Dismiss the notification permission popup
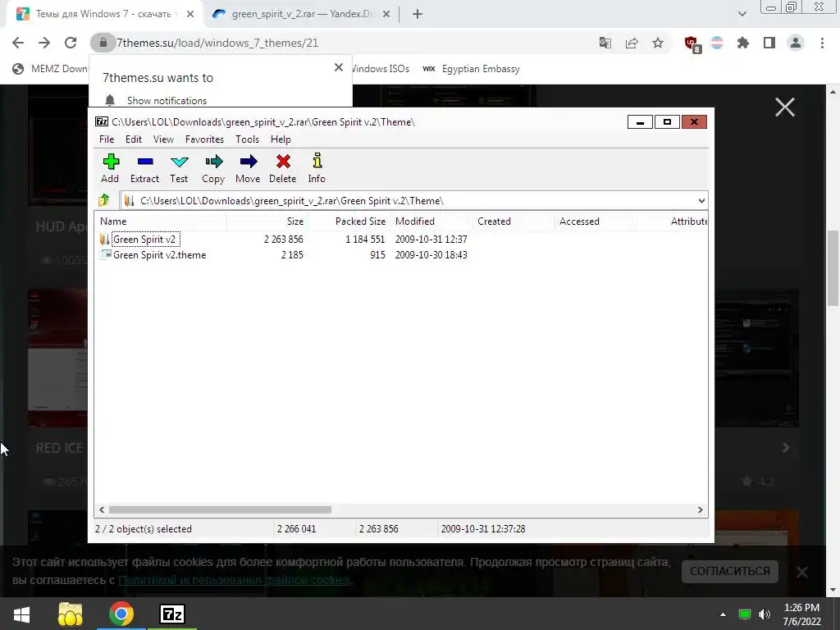 pyautogui.click(x=339, y=67)
